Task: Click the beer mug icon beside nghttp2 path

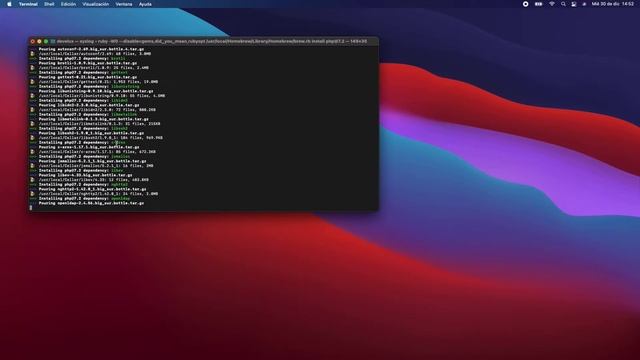Action: [x=32, y=194]
